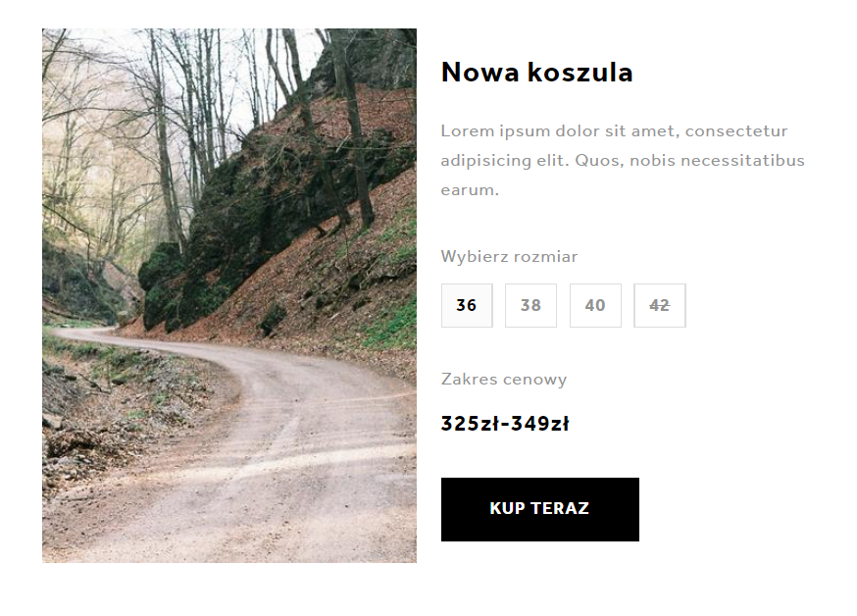Click the word earum in description
Image resolution: width=857 pixels, height=616 pixels.
pos(470,190)
